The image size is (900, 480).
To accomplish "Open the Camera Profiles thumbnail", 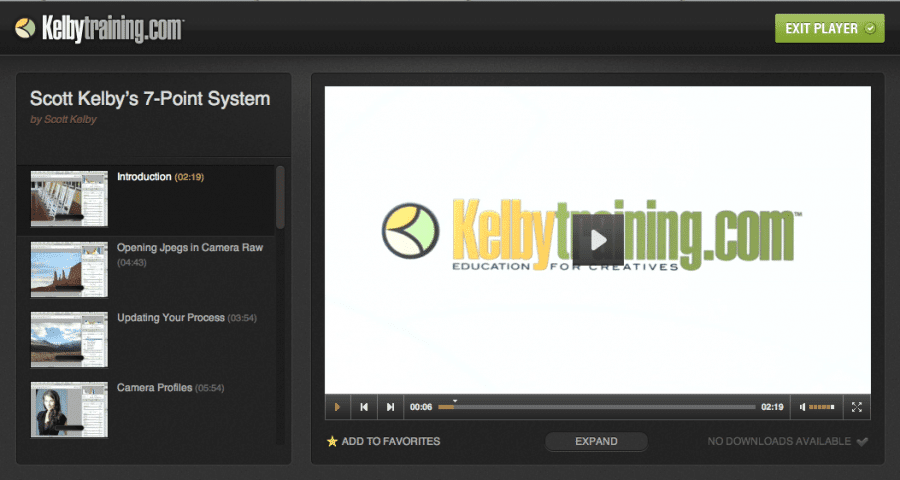I will pos(69,409).
